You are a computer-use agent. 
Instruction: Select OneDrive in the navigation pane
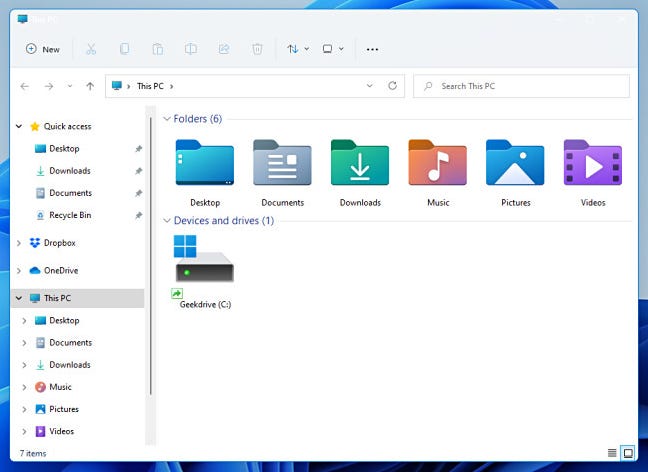pos(60,270)
